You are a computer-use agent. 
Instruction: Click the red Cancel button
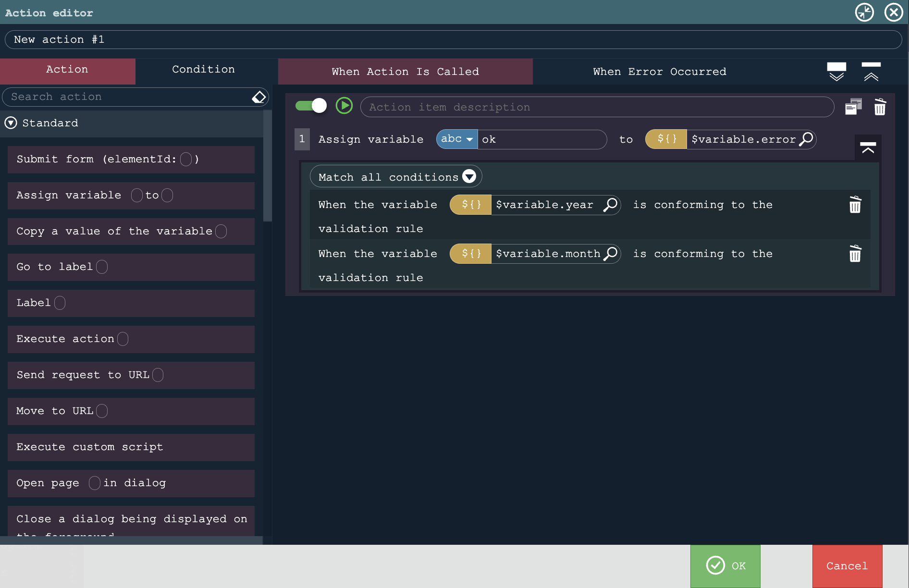pyautogui.click(x=847, y=566)
